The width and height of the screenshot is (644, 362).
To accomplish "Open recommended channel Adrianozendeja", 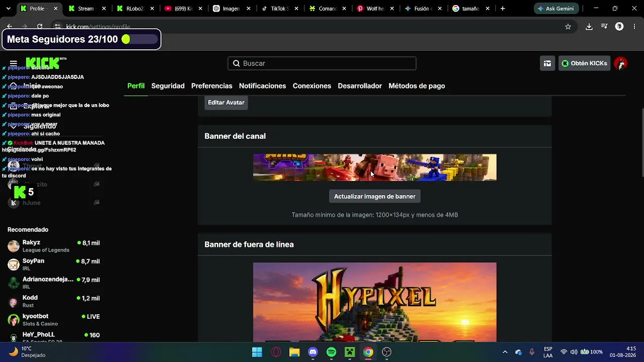I will tap(54, 283).
